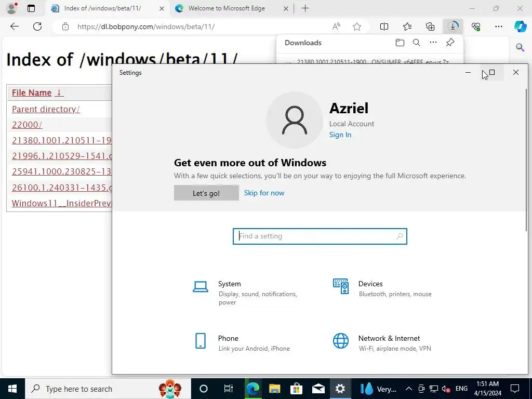View site information lock icon
Screen dimensions: 532x399
(65, 26)
